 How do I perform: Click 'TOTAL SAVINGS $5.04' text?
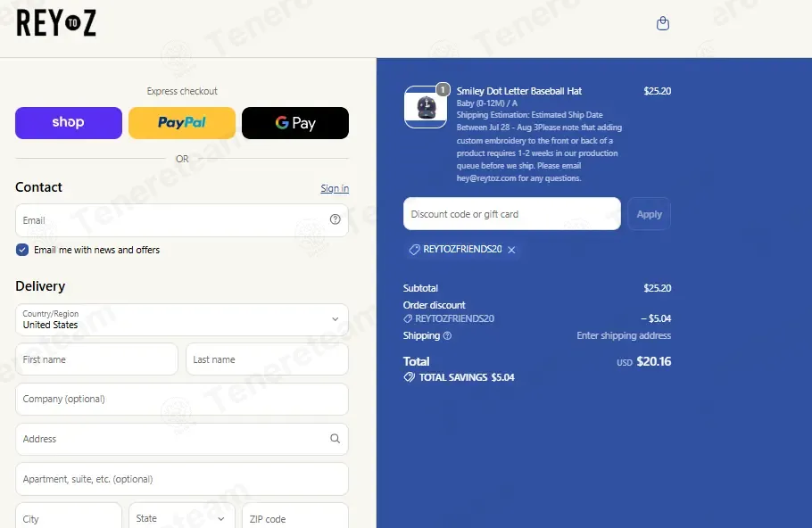click(467, 377)
